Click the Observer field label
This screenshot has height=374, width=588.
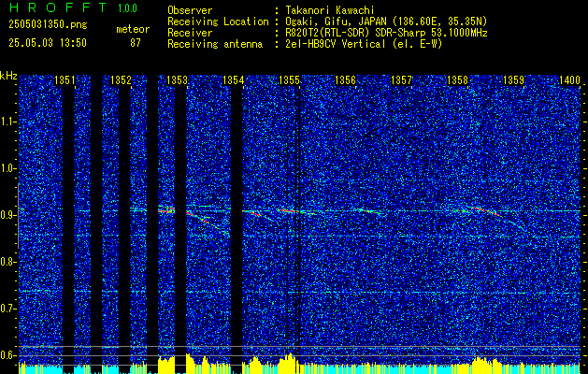tap(190, 10)
